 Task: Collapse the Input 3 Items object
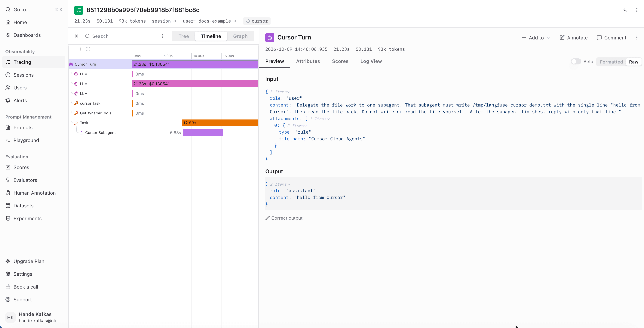tap(280, 92)
